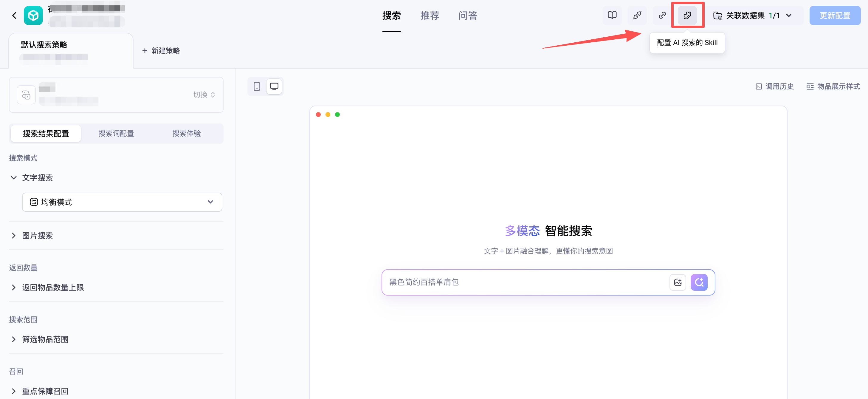
Task: Click the purple AI search button
Action: (x=699, y=282)
